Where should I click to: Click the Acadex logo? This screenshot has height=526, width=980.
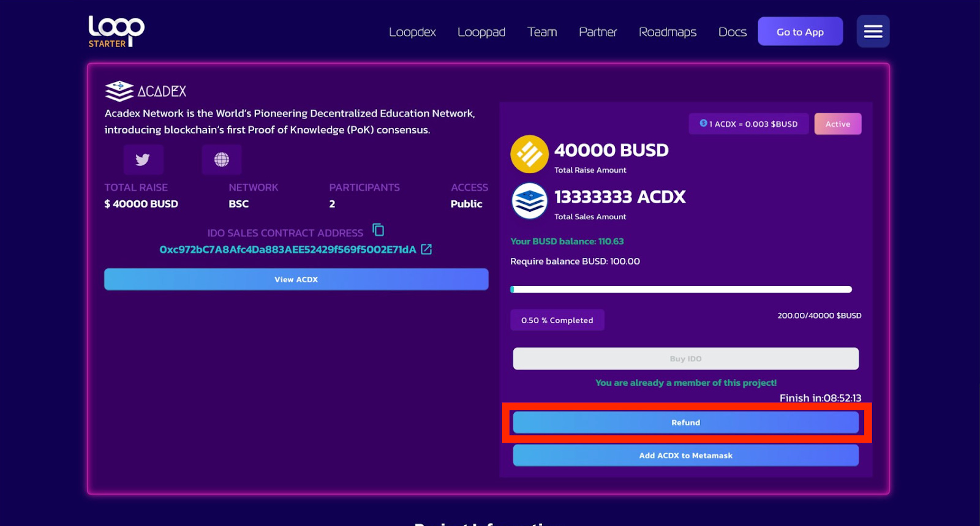click(146, 91)
